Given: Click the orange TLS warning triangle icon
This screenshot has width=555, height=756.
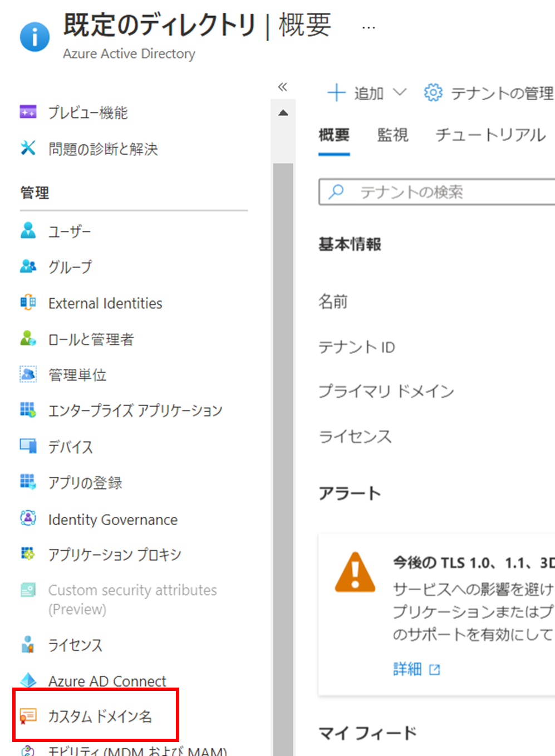Looking at the screenshot, I should click(x=355, y=572).
